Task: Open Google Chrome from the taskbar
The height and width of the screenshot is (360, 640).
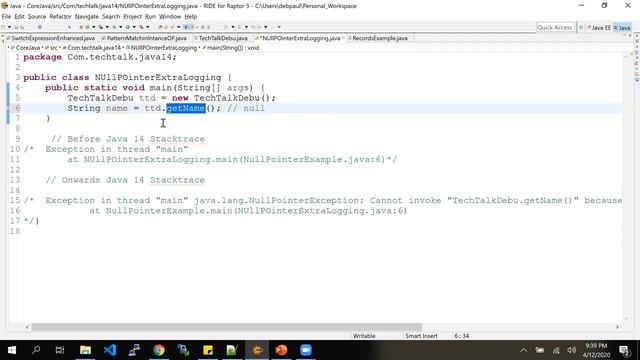Action: [x=159, y=350]
